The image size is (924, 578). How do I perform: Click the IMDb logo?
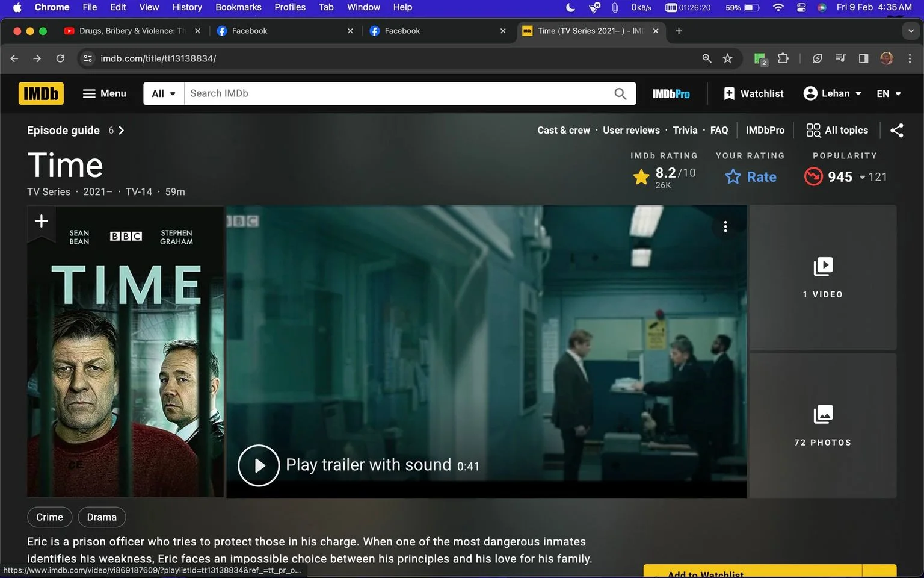point(41,93)
